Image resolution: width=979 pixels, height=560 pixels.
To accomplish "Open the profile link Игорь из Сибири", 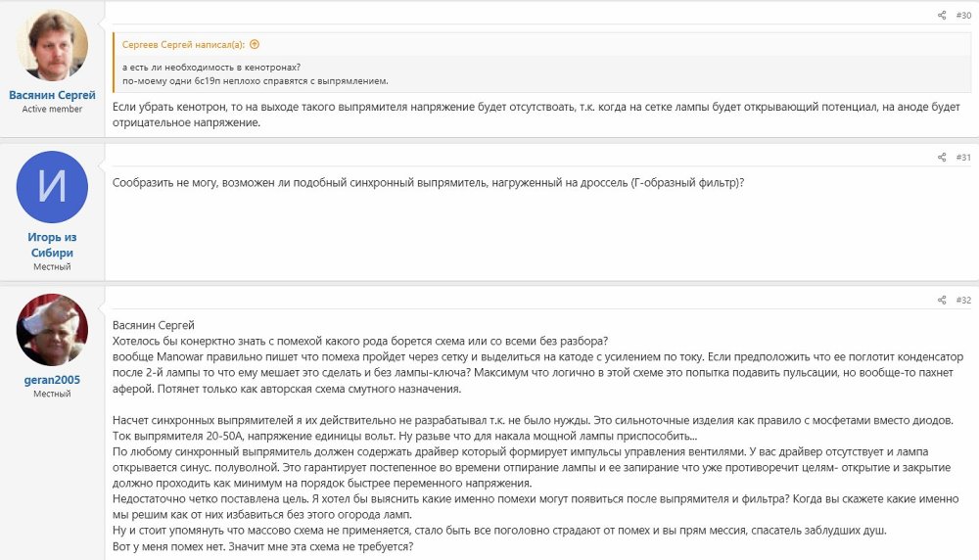I will (x=52, y=245).
